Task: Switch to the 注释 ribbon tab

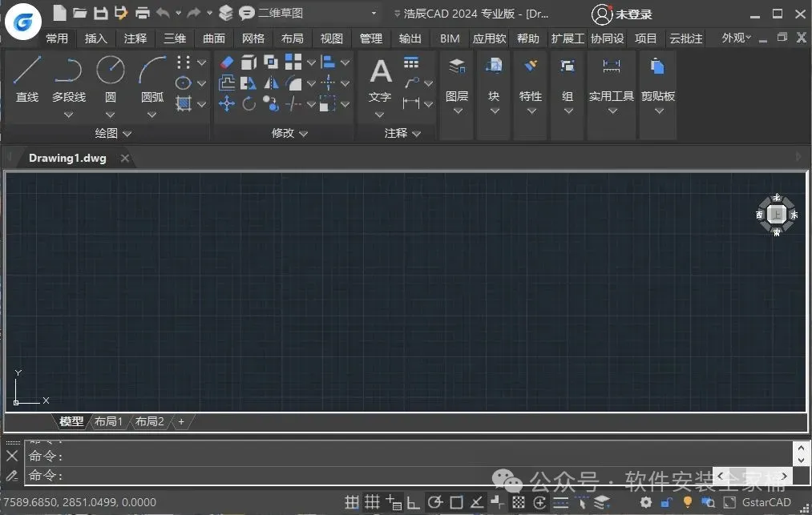Action: pyautogui.click(x=135, y=38)
